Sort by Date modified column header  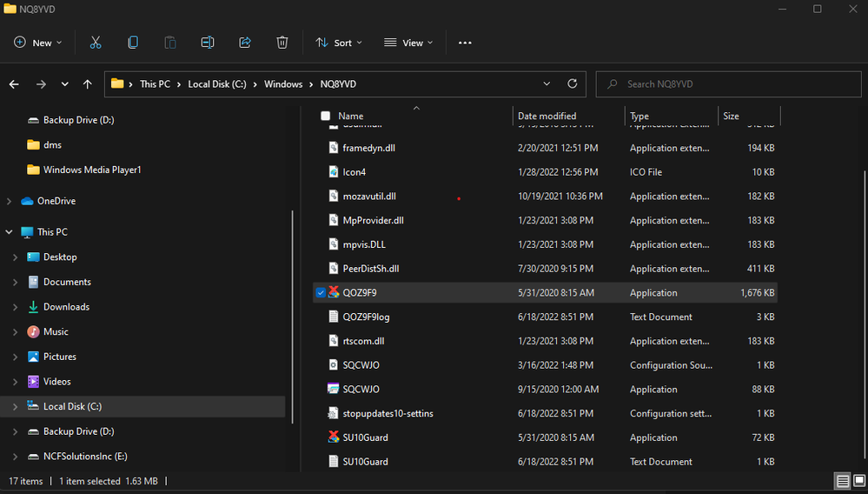[x=547, y=116]
